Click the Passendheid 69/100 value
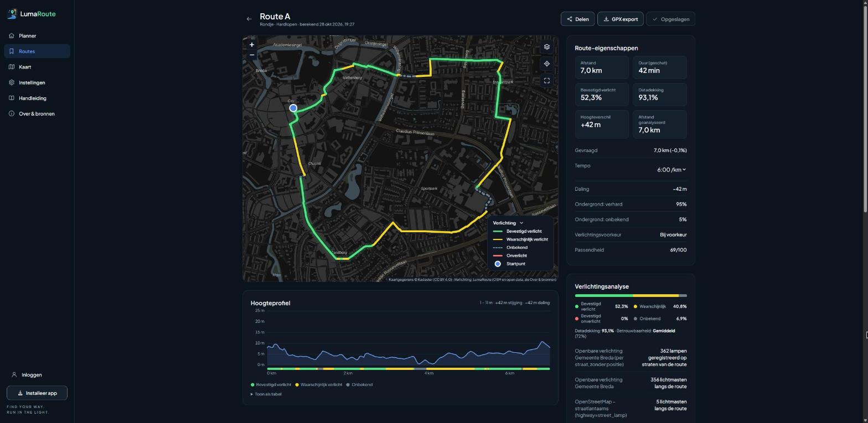 click(x=678, y=250)
